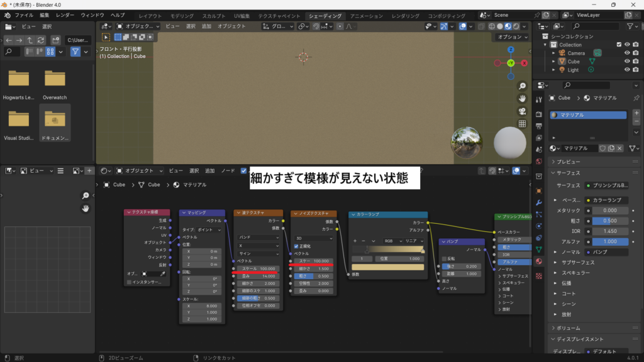Select the tweak select tool icon
Viewport: 644px width, 362px height.
pos(106,37)
